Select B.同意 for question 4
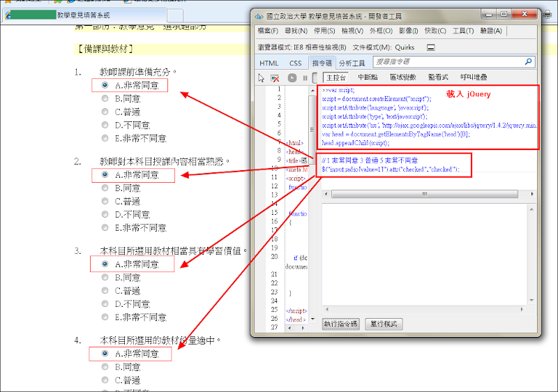558x392 pixels. [x=105, y=366]
